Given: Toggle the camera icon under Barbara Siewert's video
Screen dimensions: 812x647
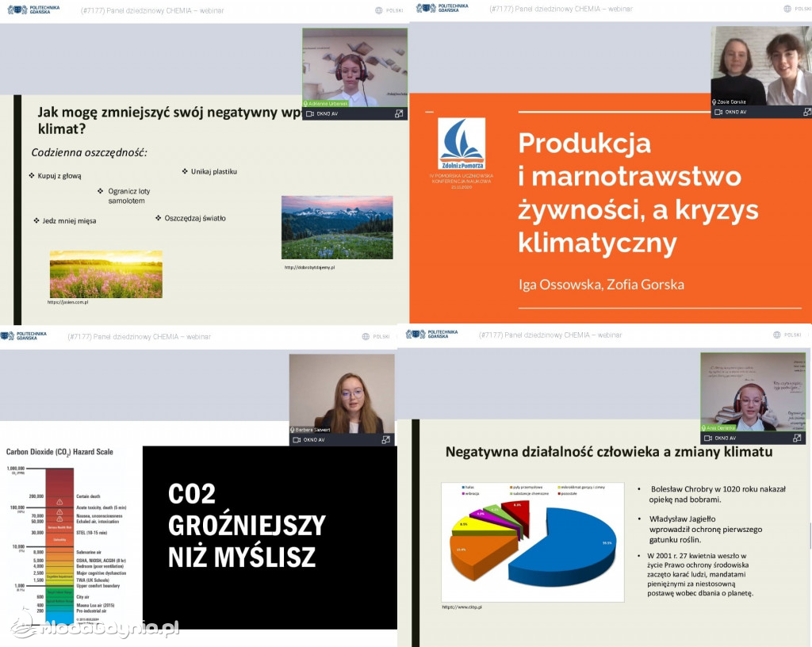Looking at the screenshot, I should [x=297, y=439].
